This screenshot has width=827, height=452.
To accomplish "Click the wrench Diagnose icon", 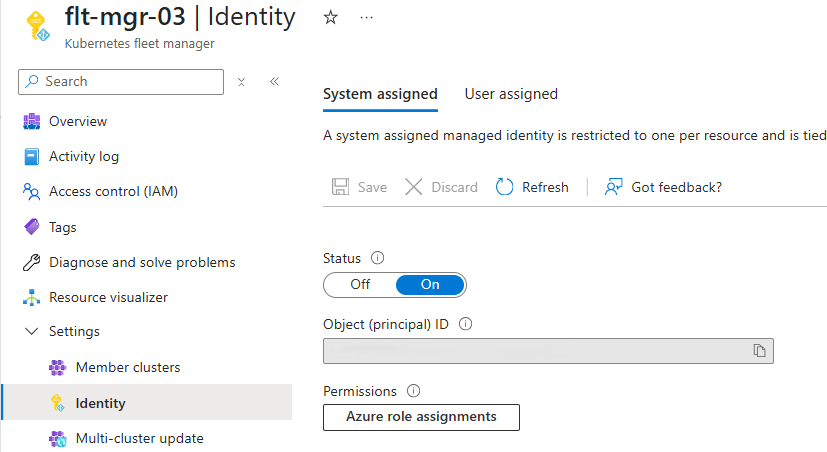I will 32,262.
